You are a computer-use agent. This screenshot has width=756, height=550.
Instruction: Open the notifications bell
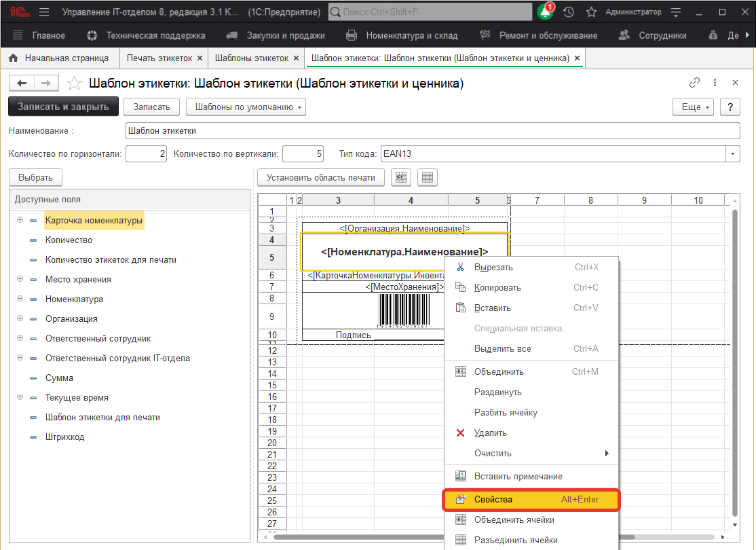click(546, 12)
